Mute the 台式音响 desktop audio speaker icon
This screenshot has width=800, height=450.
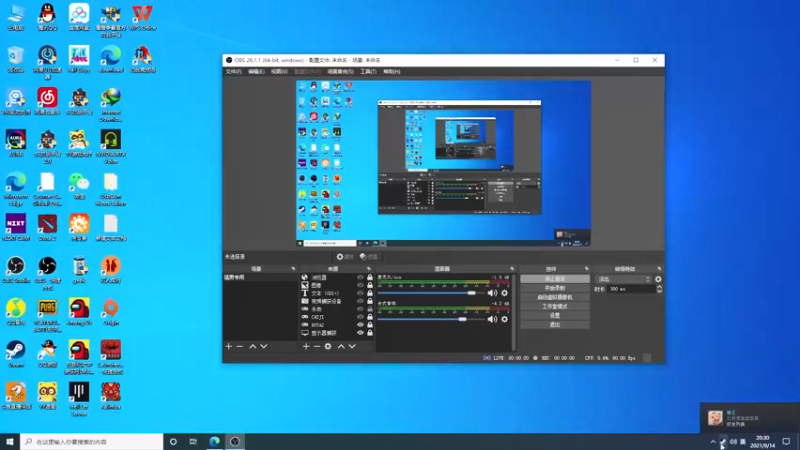[492, 319]
